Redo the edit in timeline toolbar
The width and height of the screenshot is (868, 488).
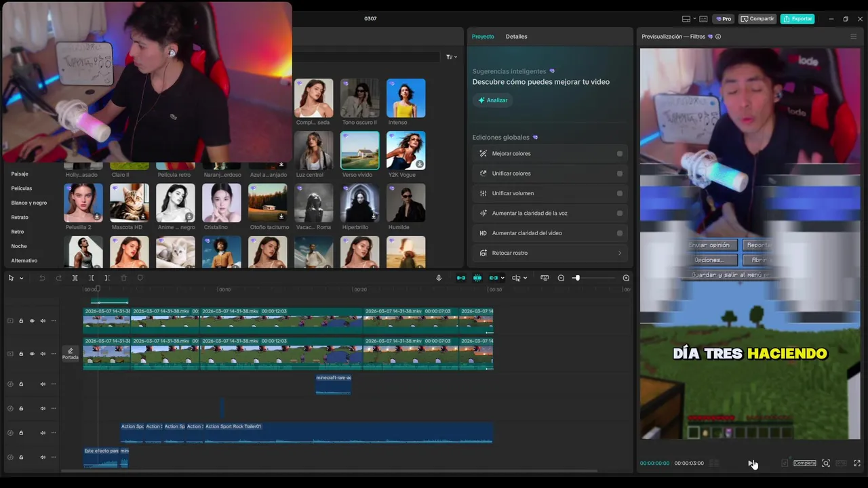[x=58, y=278]
